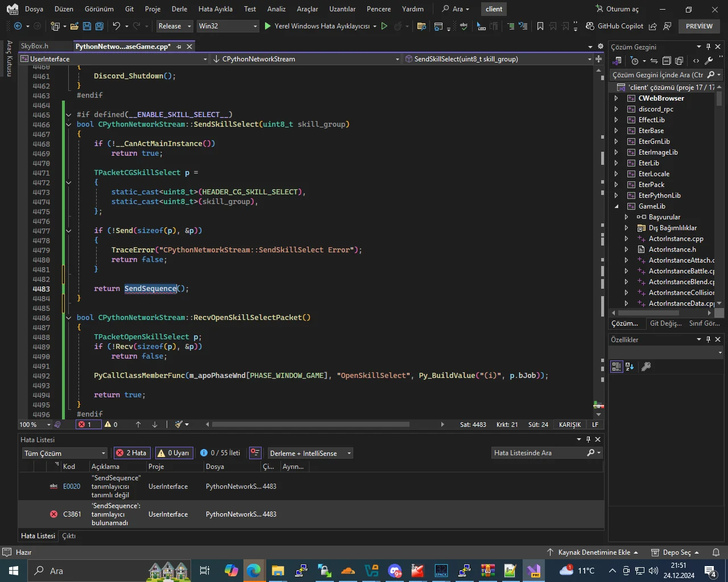Click the editor horizontal scrollbar
This screenshot has width=728, height=582.
(310, 425)
